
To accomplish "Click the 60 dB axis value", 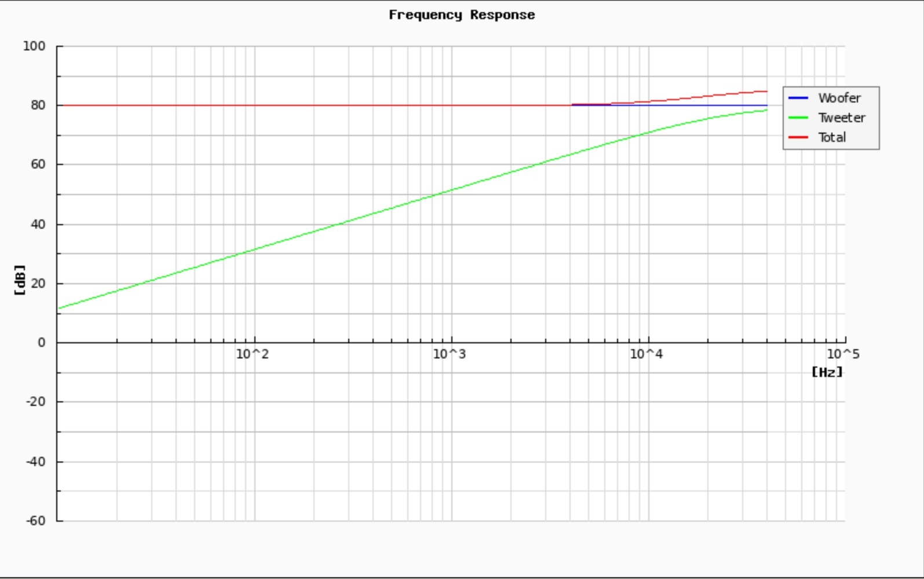I will [x=38, y=164].
